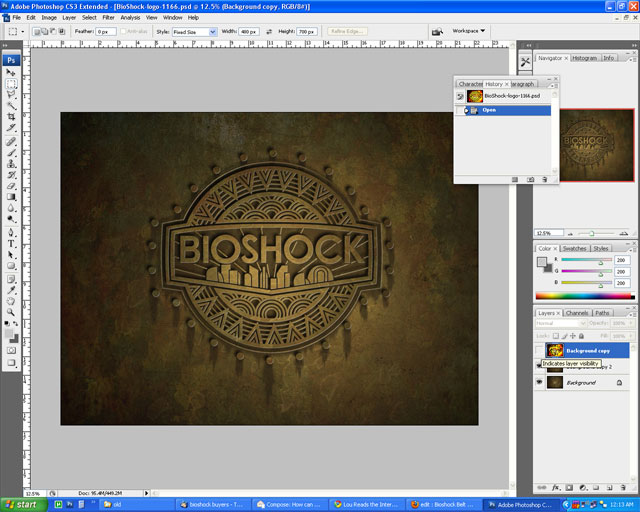640x512 pixels.
Task: Click the Windows start button
Action: 23,505
